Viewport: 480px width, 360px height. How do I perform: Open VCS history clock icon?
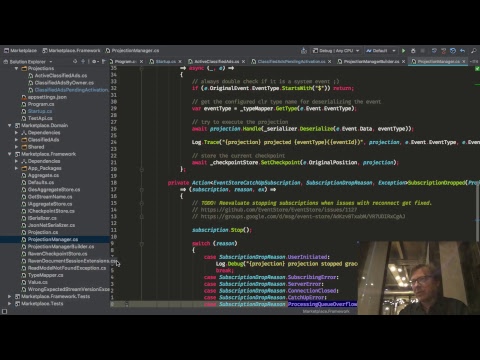tap(453, 51)
